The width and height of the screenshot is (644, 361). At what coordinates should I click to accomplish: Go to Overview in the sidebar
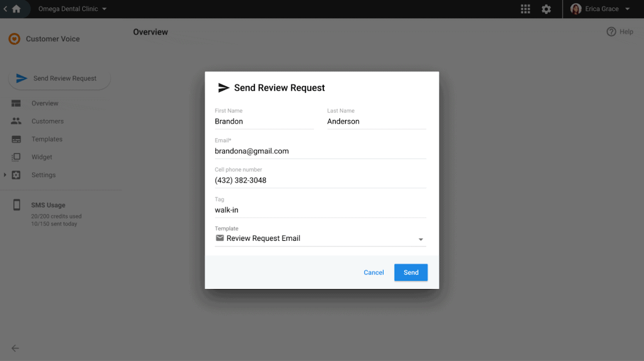pos(45,103)
